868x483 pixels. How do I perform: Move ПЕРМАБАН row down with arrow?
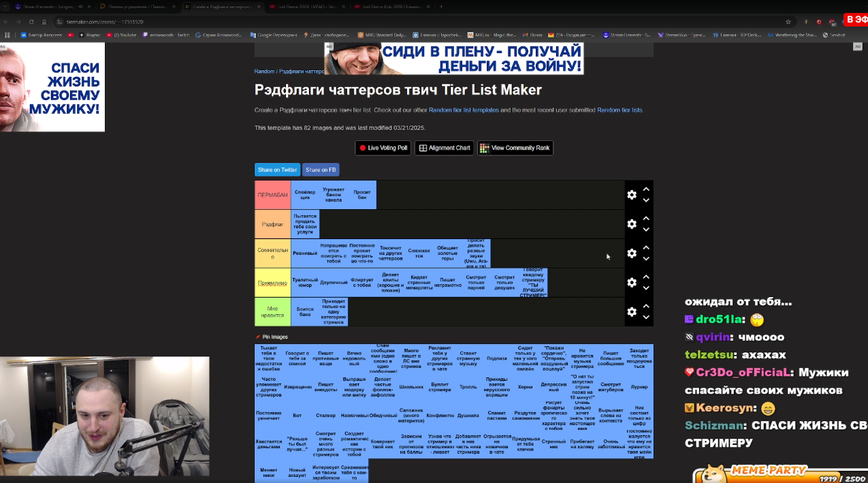[646, 200]
